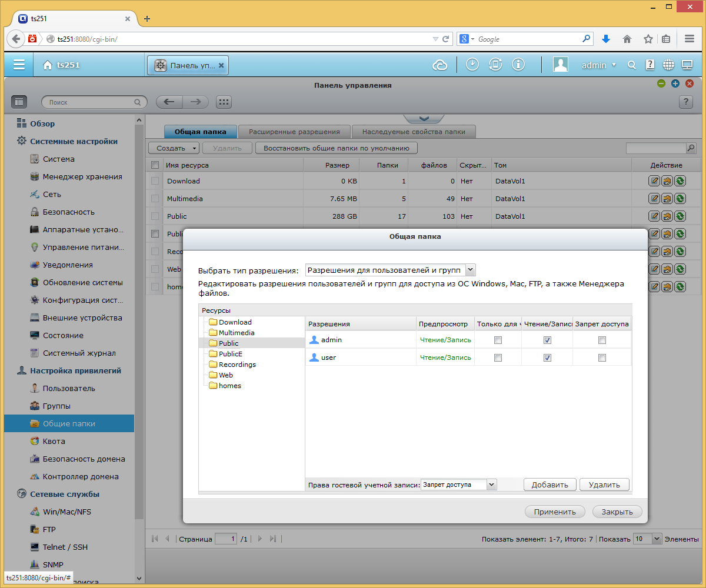This screenshot has height=588, width=706.
Task: Open the external devices icon in header
Action: 495,65
